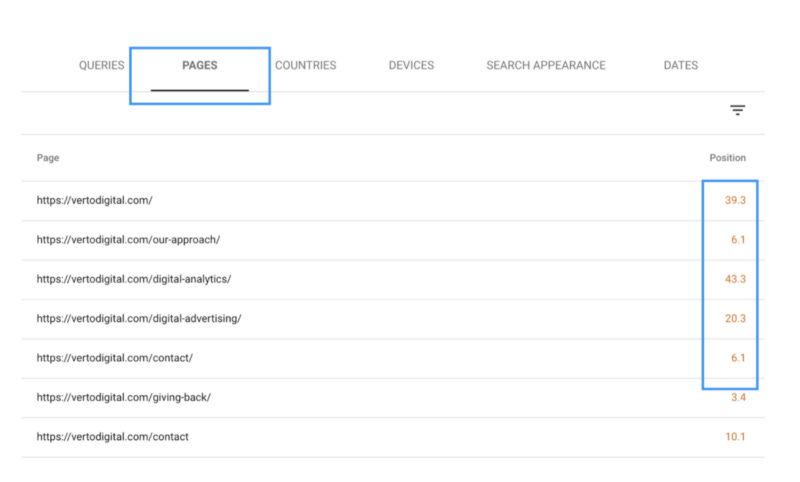Select the digital-advertising page URL
This screenshot has height=482, width=800.
pos(139,319)
